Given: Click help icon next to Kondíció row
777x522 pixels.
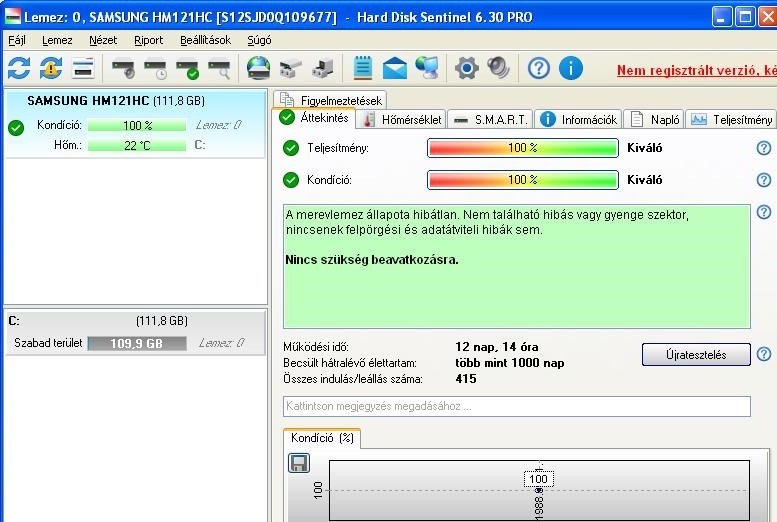Looking at the screenshot, I should coord(764,179).
